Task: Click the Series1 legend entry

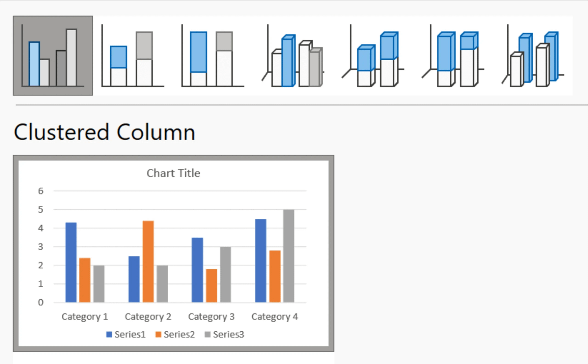Action: (x=130, y=334)
